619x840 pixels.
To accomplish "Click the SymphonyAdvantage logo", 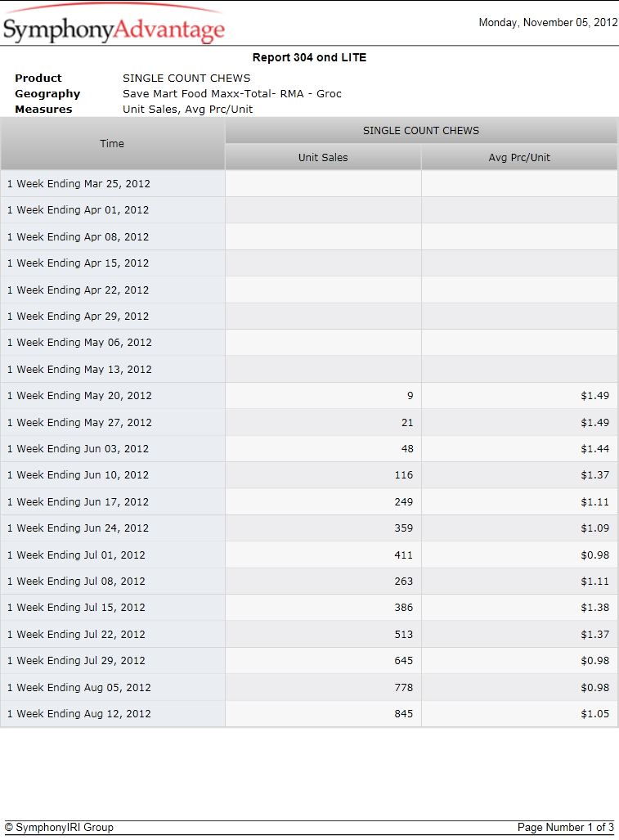I will (114, 25).
